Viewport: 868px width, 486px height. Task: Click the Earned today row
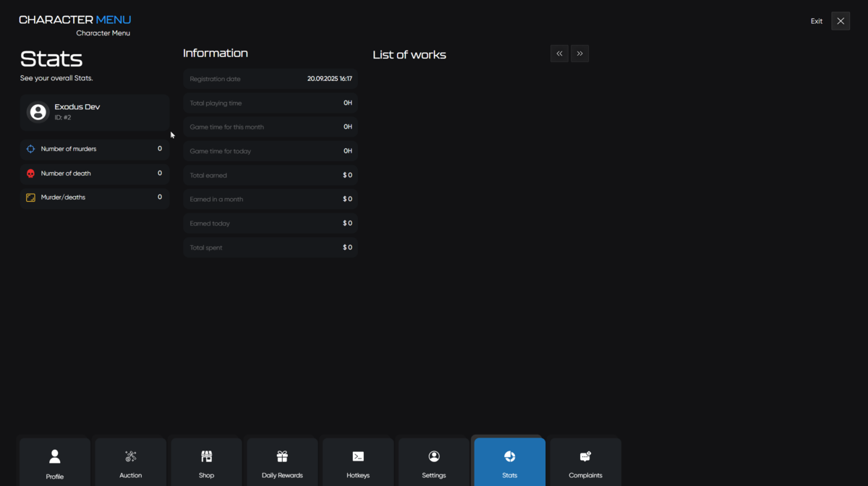pos(271,223)
